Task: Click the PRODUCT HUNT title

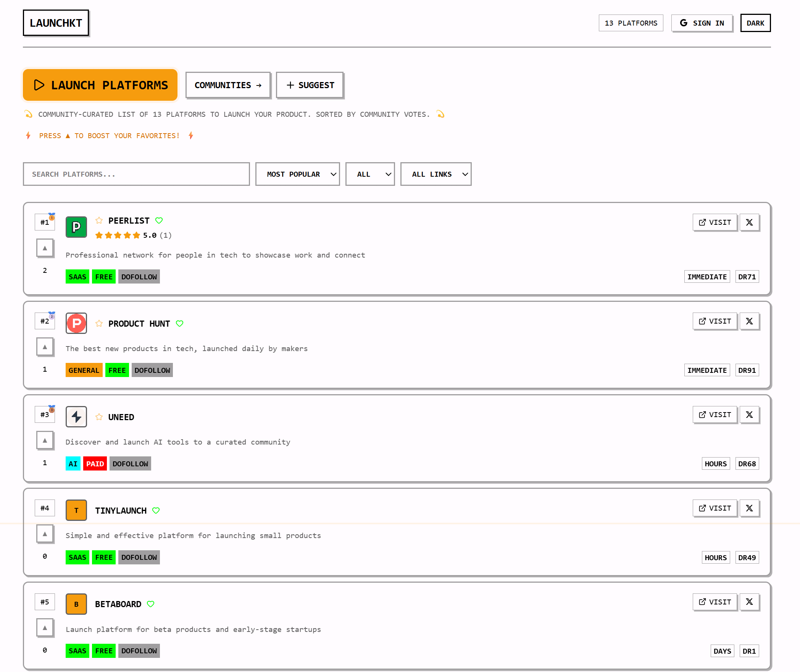Action: (139, 324)
